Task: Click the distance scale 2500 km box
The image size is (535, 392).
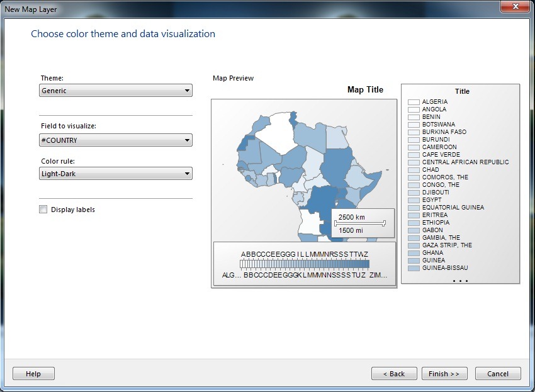Action: point(363,223)
